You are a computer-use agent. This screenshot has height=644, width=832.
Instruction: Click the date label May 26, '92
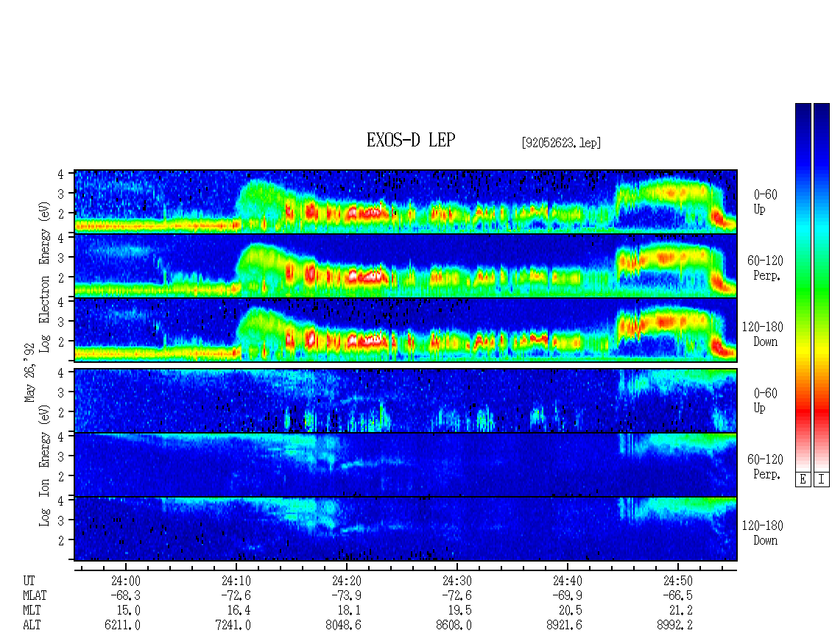(x=29, y=373)
